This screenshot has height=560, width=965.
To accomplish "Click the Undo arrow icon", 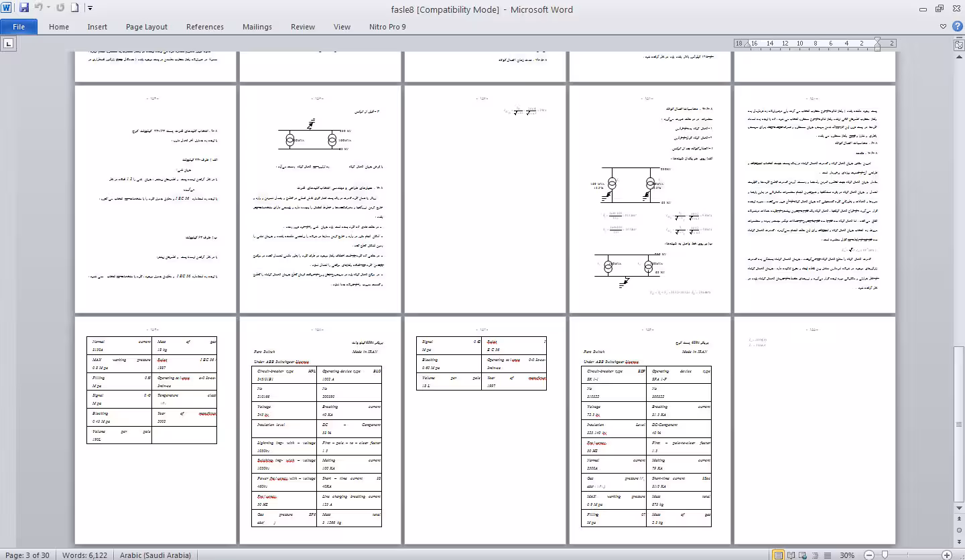I will [x=38, y=8].
